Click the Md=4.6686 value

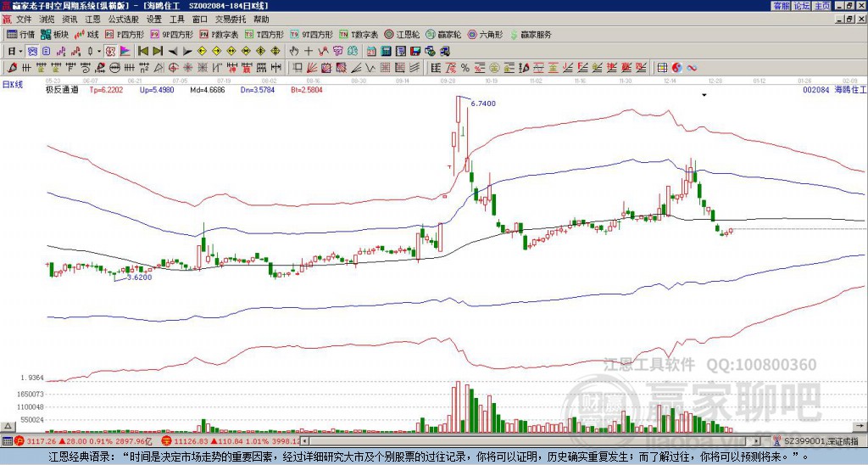tap(208, 89)
